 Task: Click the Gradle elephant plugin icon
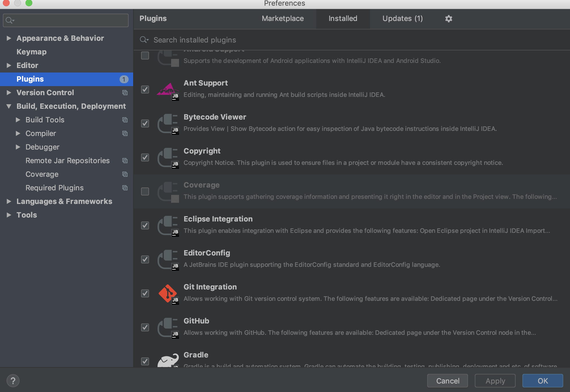point(168,360)
